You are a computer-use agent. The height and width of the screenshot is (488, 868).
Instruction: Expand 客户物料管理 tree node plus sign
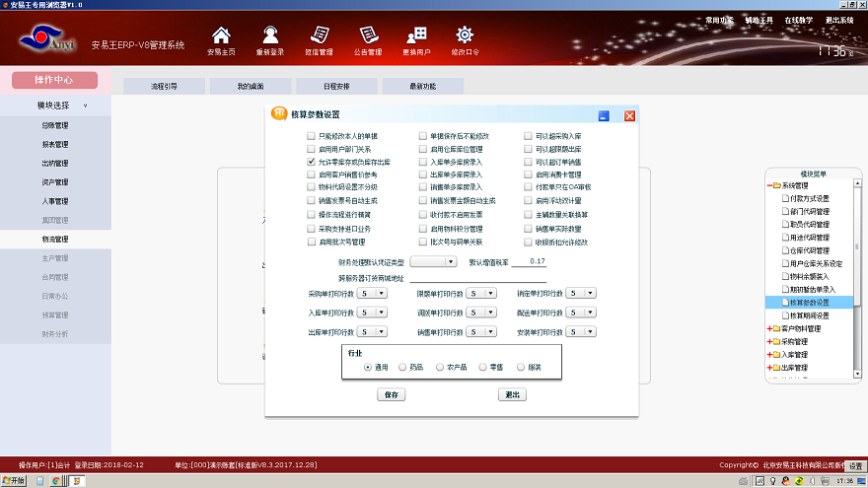(769, 328)
